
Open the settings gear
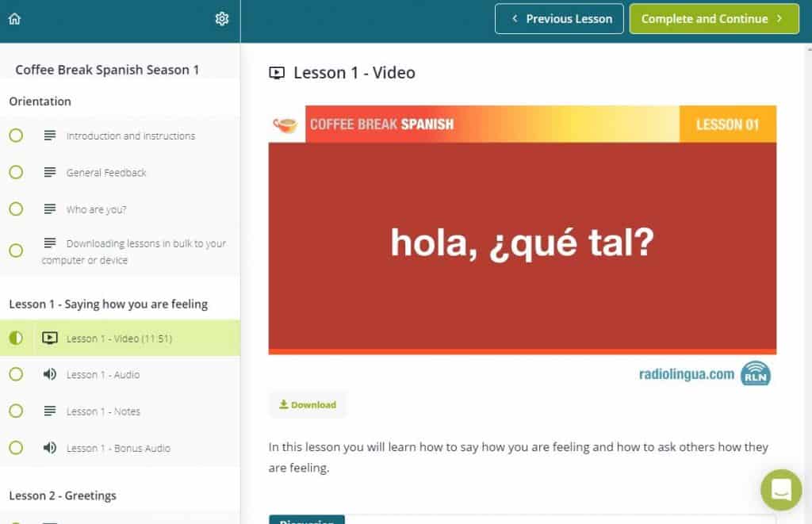pos(223,17)
